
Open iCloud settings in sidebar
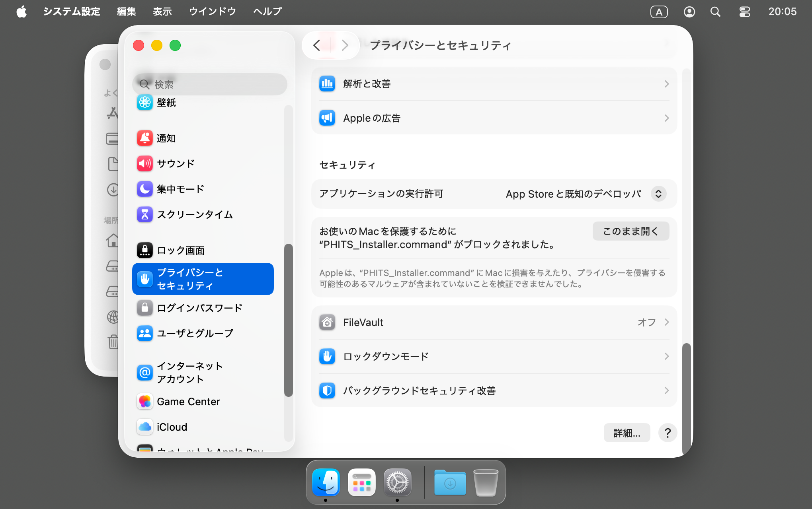pos(172,427)
